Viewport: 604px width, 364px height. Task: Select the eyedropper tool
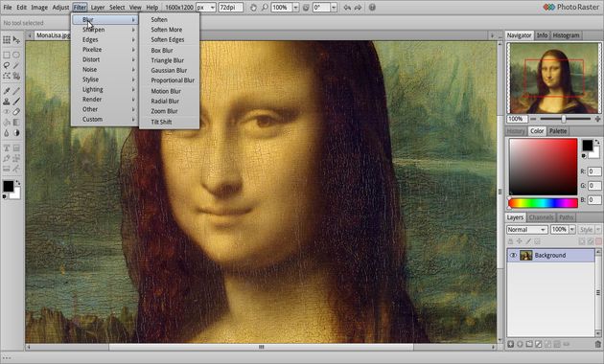coord(7,91)
